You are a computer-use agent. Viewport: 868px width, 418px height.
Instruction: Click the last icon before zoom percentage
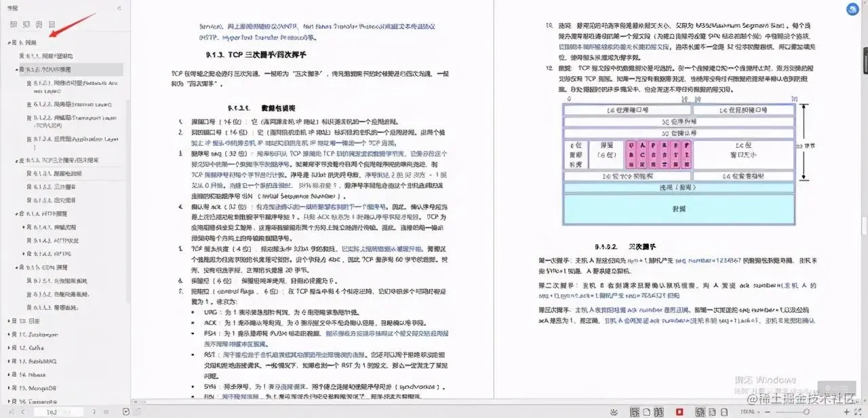click(724, 412)
